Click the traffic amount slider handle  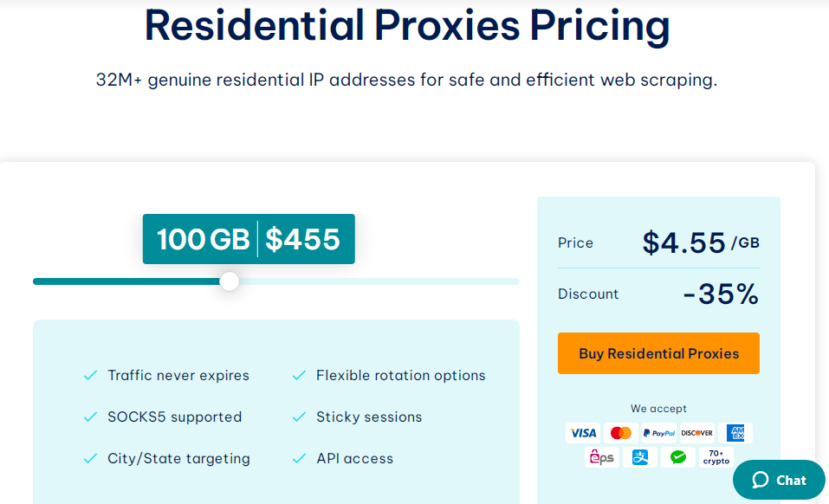pyautogui.click(x=229, y=281)
